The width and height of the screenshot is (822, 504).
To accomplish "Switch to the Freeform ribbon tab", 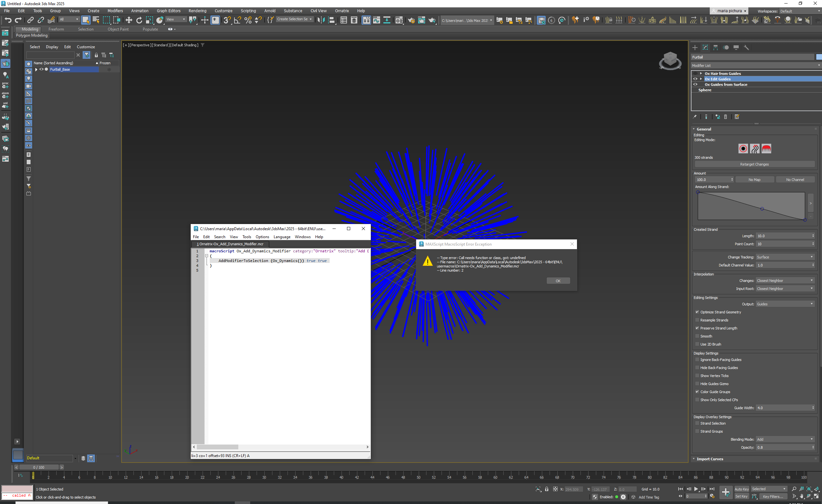I will tap(56, 29).
